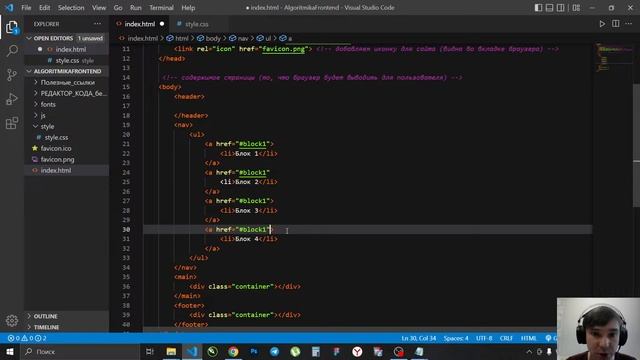The height and width of the screenshot is (360, 640).
Task: Open editor More Actions ellipsis menu
Action: point(629,24)
